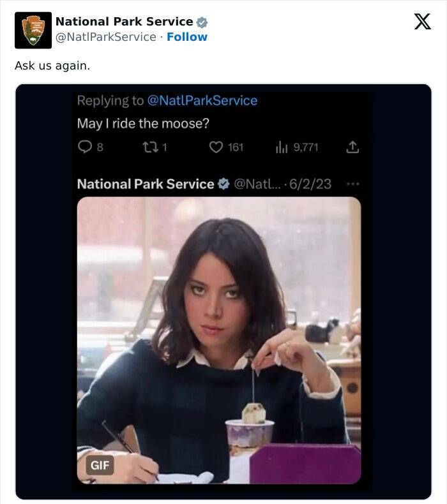Click the National Park Service name in the quoted tweet
The width and height of the screenshot is (447, 504).
coord(145,184)
